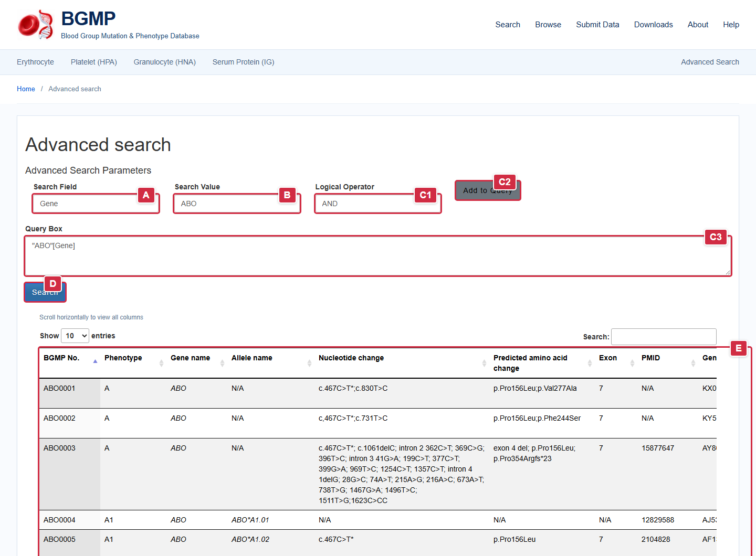Screen dimensions: 756x556
Task: Open the Help page
Action: tap(731, 25)
